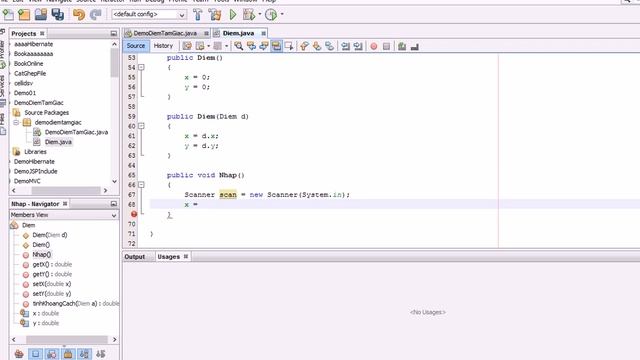This screenshot has height=360, width=640.
Task: Jump to the last edit location icon
Action: 187,46
